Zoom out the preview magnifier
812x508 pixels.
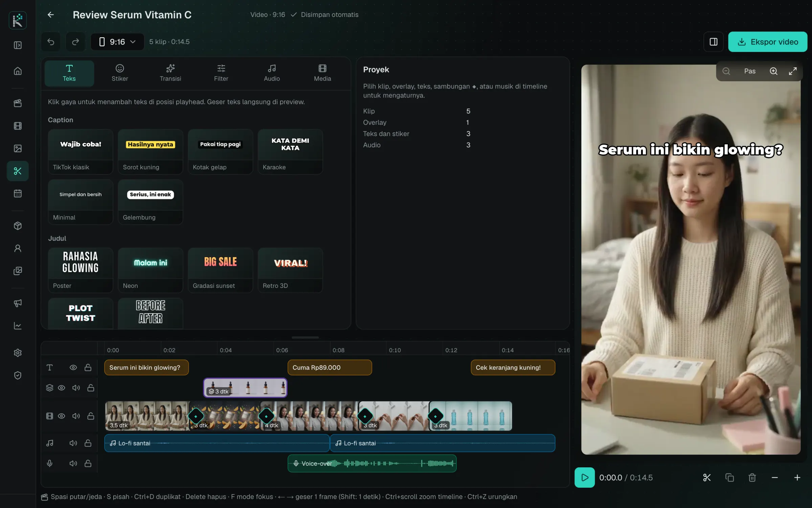click(x=726, y=71)
